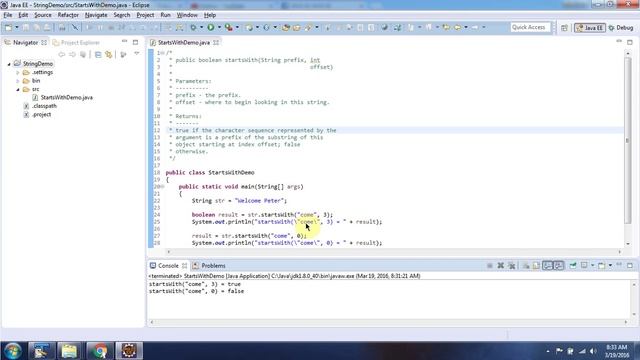Click the Run Last Tool (external tools) icon
This screenshot has width=640, height=360.
coord(229,27)
